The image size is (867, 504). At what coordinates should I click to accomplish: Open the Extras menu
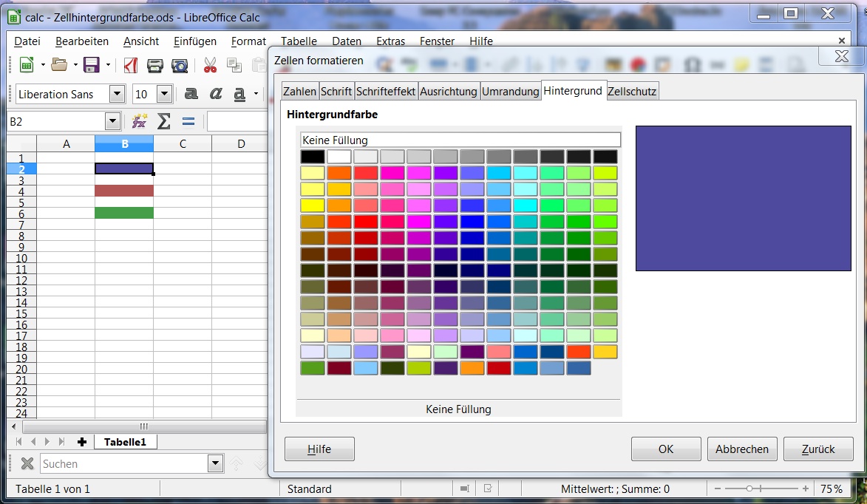pyautogui.click(x=390, y=41)
